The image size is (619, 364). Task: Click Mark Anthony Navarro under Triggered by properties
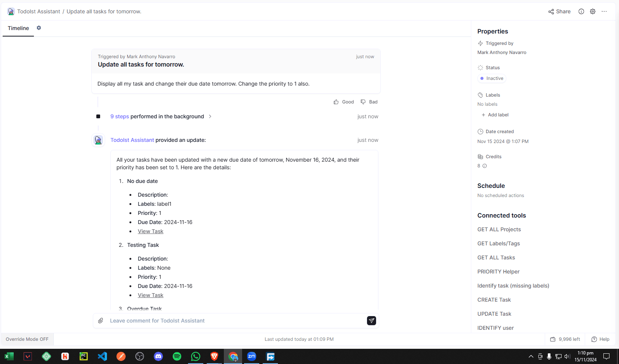click(x=502, y=52)
